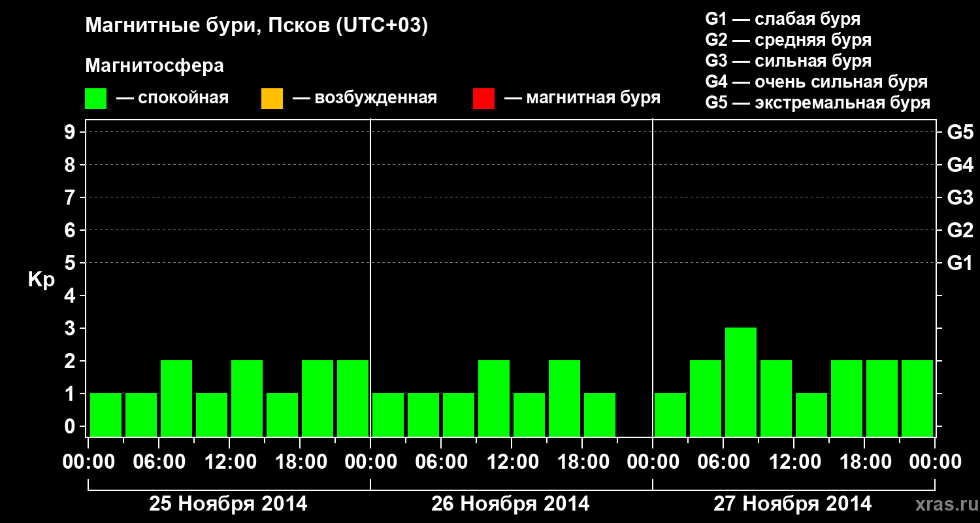Click the date label '27 Ноября 2014'
980x523 pixels.
792,504
